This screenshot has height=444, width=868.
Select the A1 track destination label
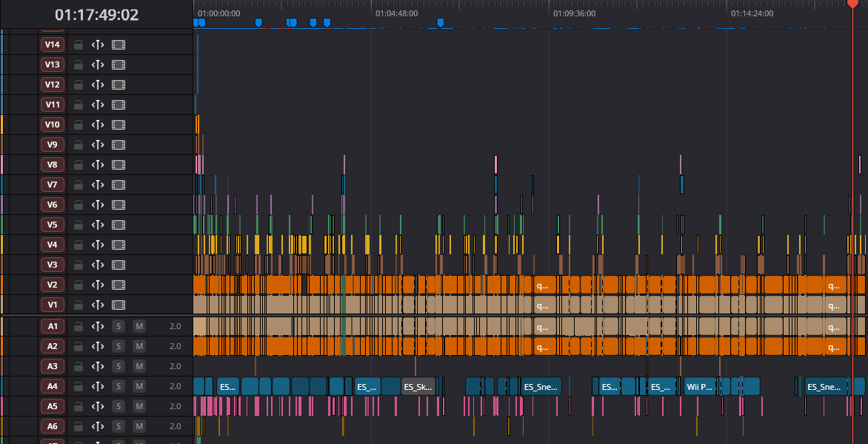[52, 326]
